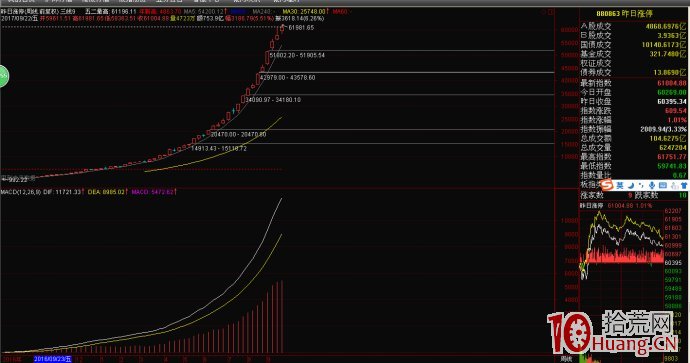
Task: Click the Sogou user account icon
Action: [674, 185]
